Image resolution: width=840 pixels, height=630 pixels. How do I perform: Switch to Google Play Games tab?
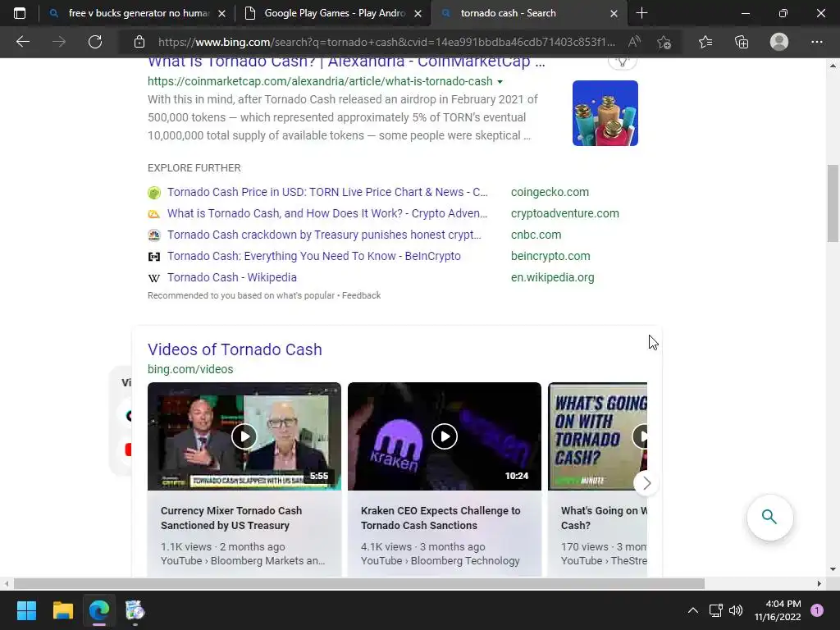[333, 13]
